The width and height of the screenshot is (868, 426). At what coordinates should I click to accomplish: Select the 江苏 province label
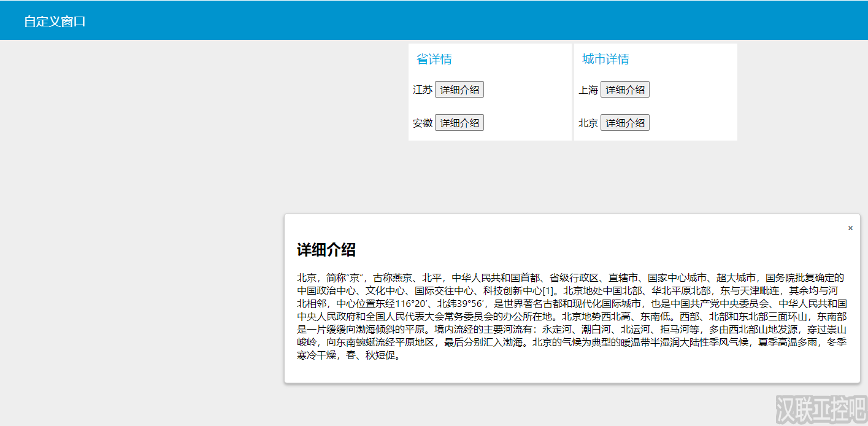(x=421, y=89)
